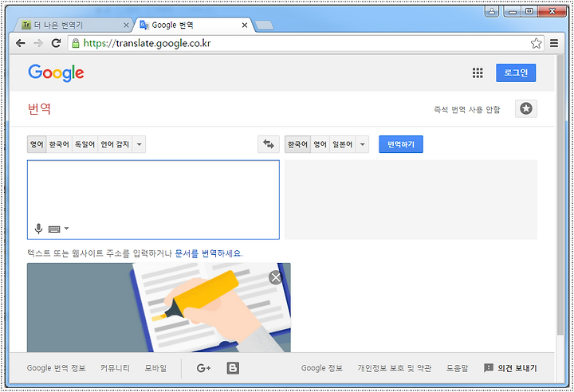Select 영어 as source language
The width and height of the screenshot is (574, 392).
(37, 144)
